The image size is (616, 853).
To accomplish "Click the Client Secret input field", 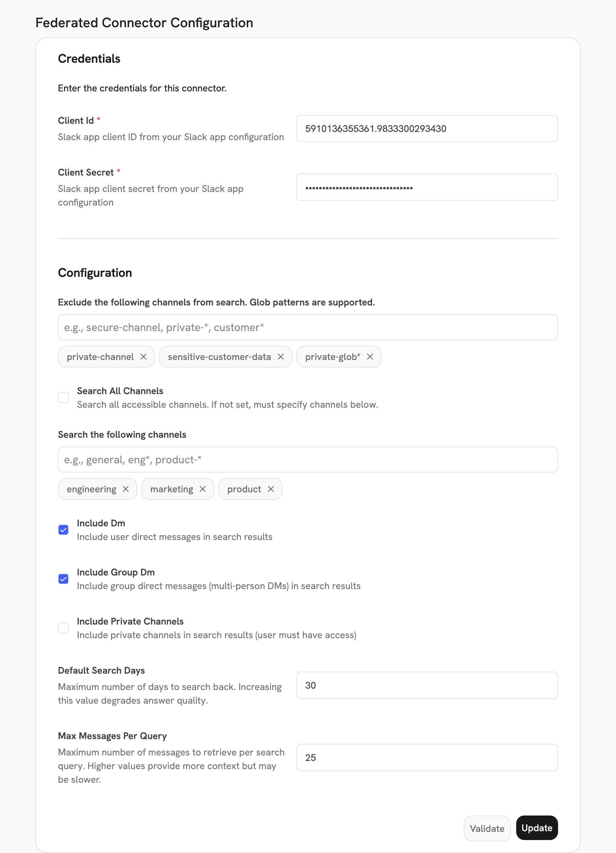I will click(x=427, y=187).
